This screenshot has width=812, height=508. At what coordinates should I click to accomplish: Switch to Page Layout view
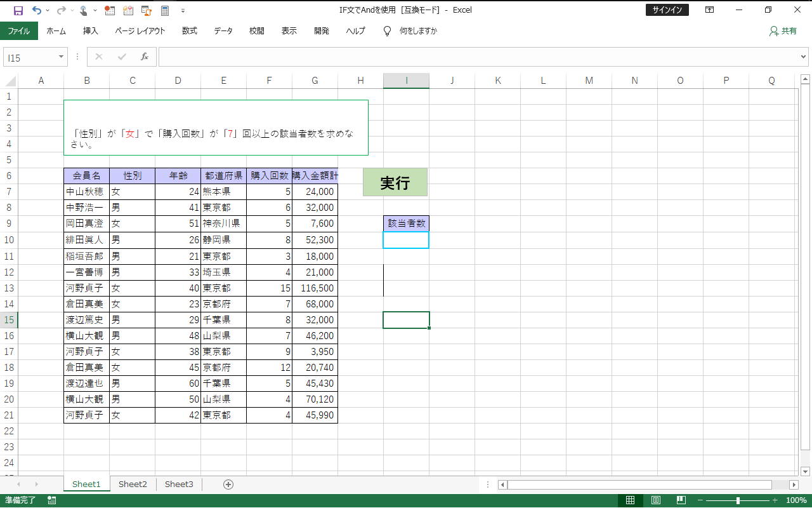click(656, 500)
